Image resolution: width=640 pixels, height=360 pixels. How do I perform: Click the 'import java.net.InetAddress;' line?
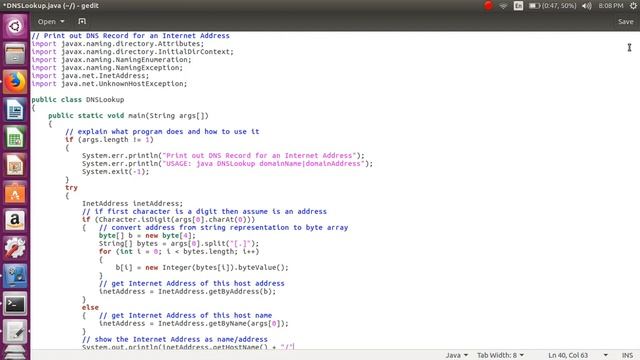tap(90, 76)
